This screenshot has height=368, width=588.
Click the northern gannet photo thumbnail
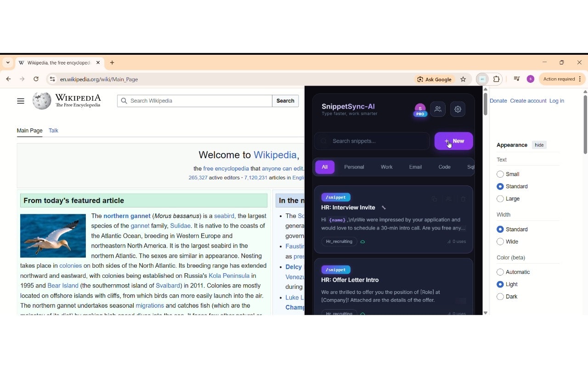click(x=53, y=236)
